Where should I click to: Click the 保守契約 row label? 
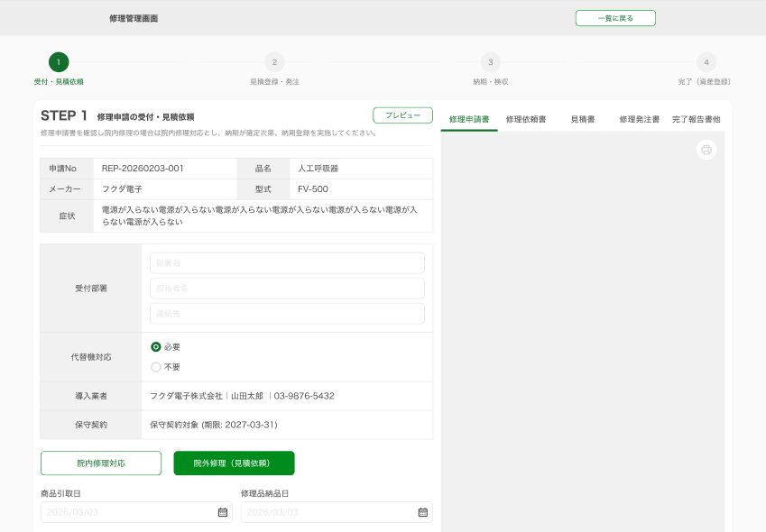pyautogui.click(x=91, y=425)
